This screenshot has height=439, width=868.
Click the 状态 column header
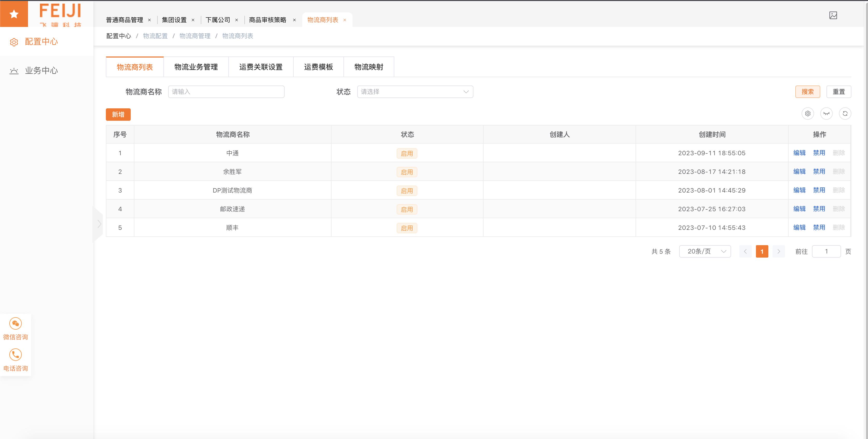(x=407, y=135)
